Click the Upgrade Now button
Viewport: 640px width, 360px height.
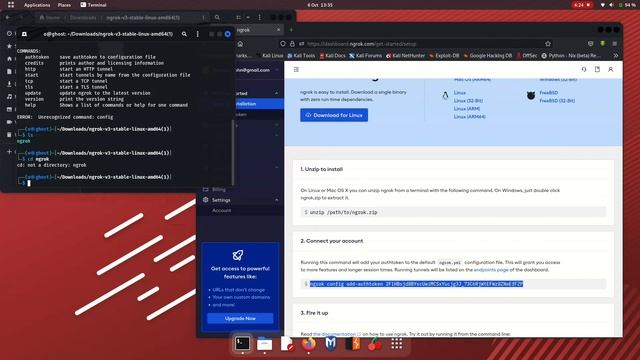click(240, 318)
